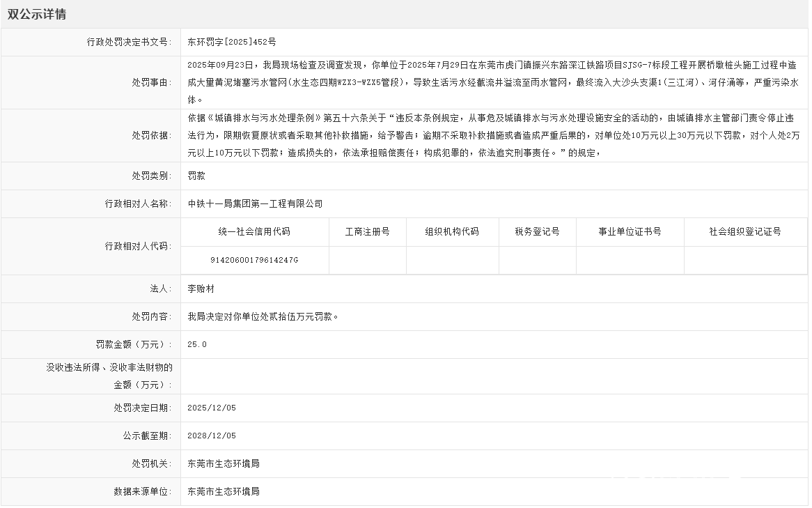Click credit code 91420600179614247G
The height and width of the screenshot is (508, 812).
click(x=254, y=260)
